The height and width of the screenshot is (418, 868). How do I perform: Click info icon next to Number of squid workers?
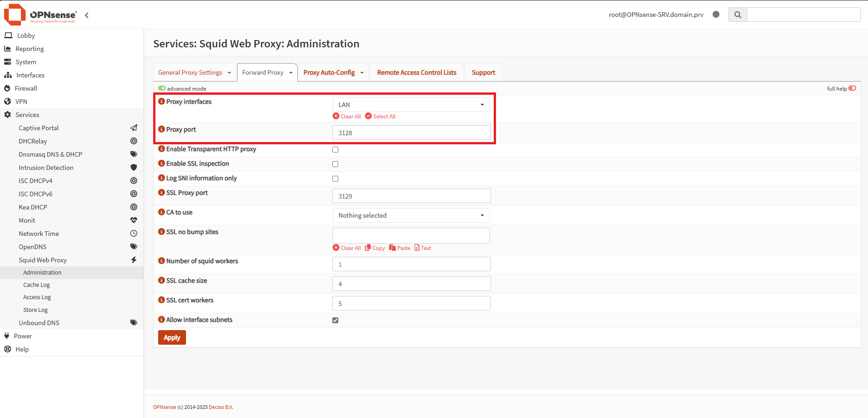tap(161, 261)
